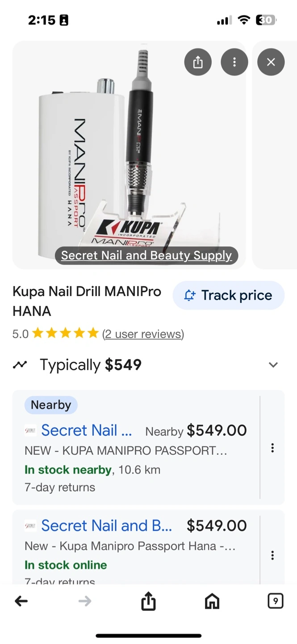Open the tab switcher showing 9 tabs
Screen dimensions: 297x644
(x=276, y=602)
